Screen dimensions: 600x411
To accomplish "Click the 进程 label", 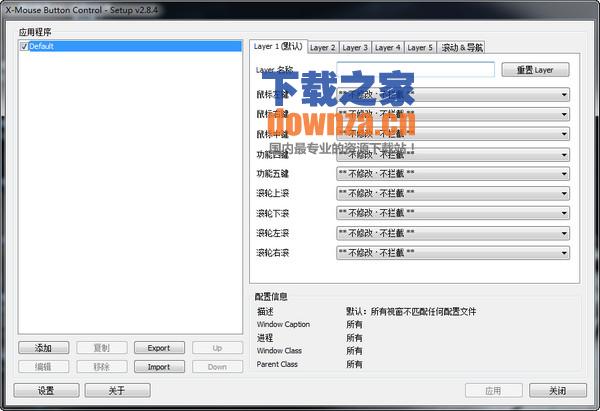I will click(x=265, y=338).
